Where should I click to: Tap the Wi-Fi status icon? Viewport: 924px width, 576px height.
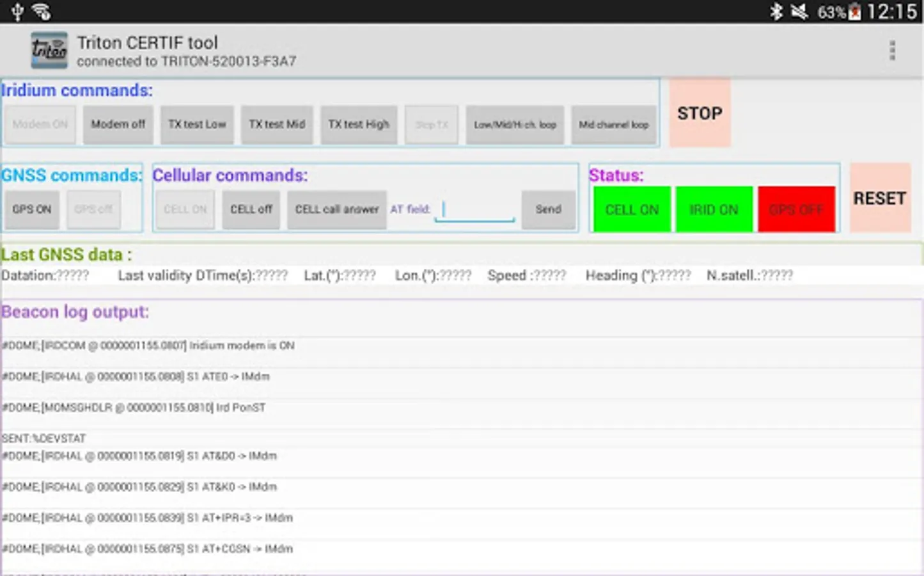[42, 12]
